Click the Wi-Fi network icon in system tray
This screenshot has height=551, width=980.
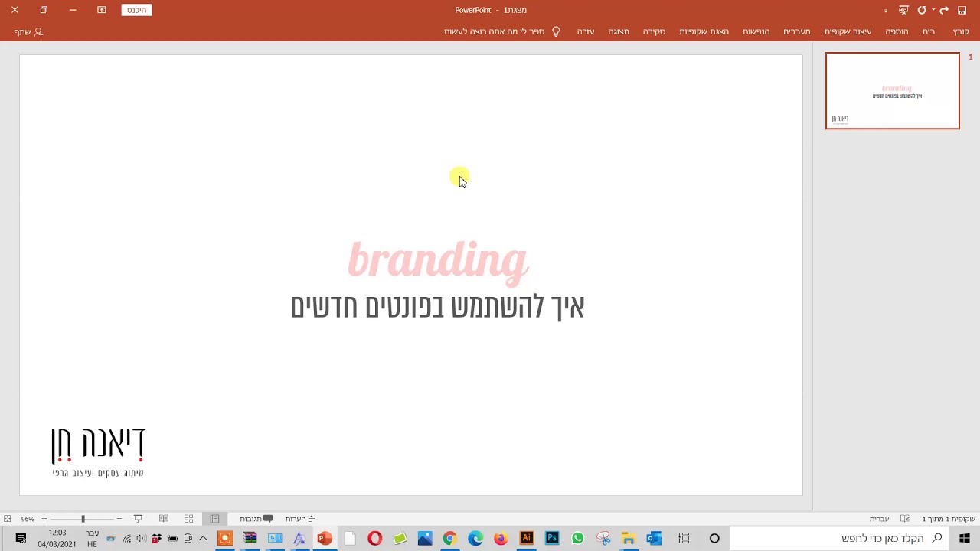click(126, 539)
